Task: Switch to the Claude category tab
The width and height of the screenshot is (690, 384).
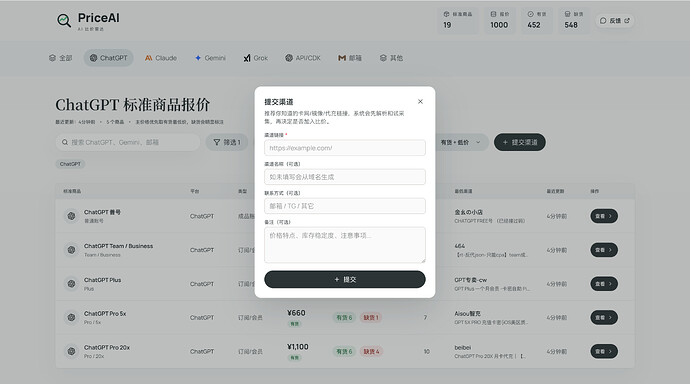Action: 161,58
